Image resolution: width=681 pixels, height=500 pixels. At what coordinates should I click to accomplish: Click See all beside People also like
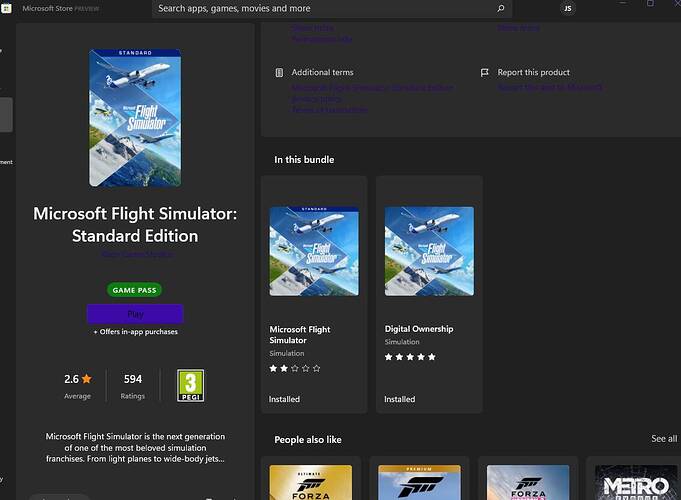(x=664, y=439)
